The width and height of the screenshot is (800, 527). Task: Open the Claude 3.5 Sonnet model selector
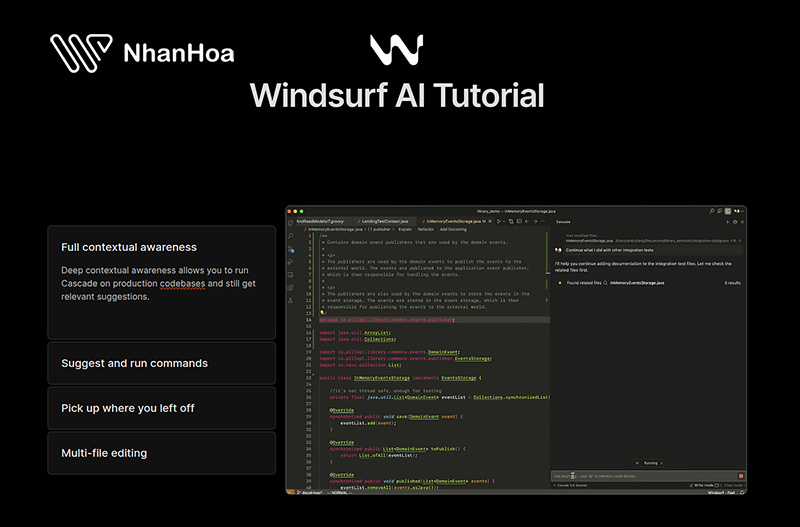(x=570, y=485)
